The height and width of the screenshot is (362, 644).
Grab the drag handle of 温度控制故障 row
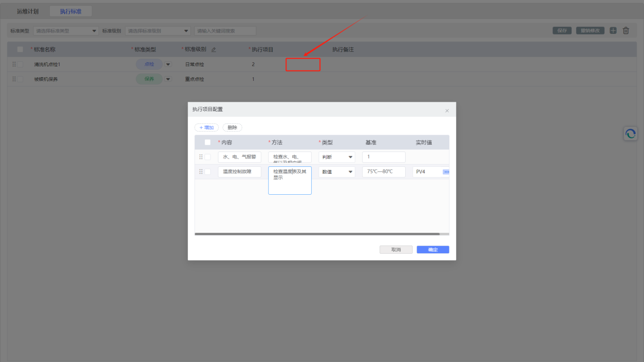coord(201,172)
